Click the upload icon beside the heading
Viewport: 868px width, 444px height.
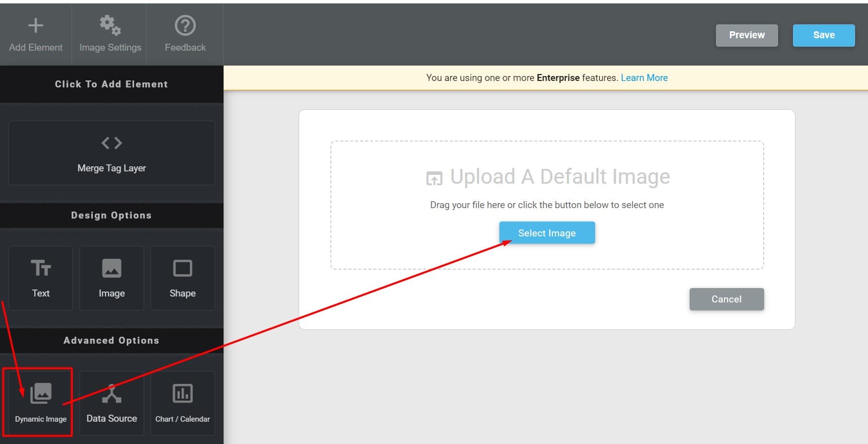(434, 178)
